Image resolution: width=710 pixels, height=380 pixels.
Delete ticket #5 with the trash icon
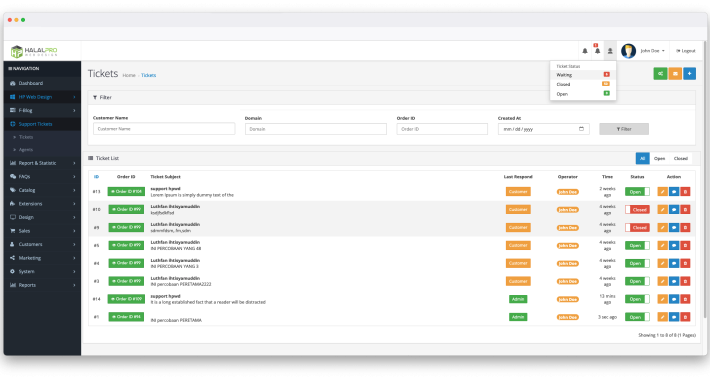685,245
